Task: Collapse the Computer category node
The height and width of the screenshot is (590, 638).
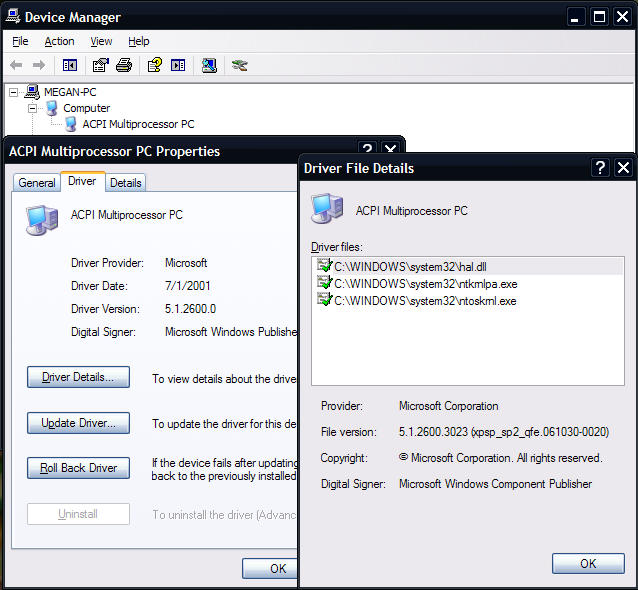Action: [33, 108]
